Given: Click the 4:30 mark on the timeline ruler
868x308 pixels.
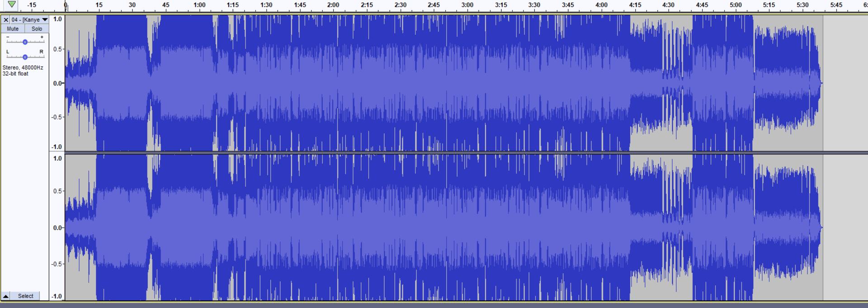Looking at the screenshot, I should [668, 5].
